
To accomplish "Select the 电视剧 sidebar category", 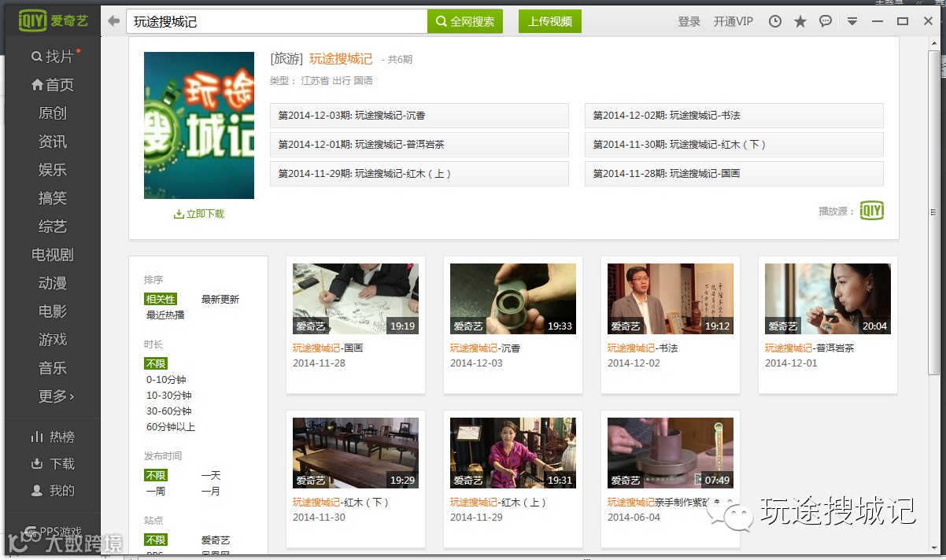I will pyautogui.click(x=53, y=255).
